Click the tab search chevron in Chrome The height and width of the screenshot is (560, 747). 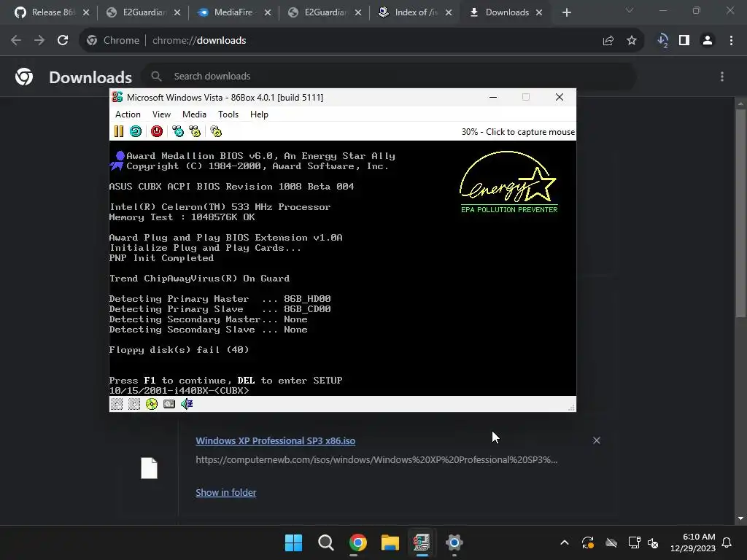pyautogui.click(x=630, y=10)
